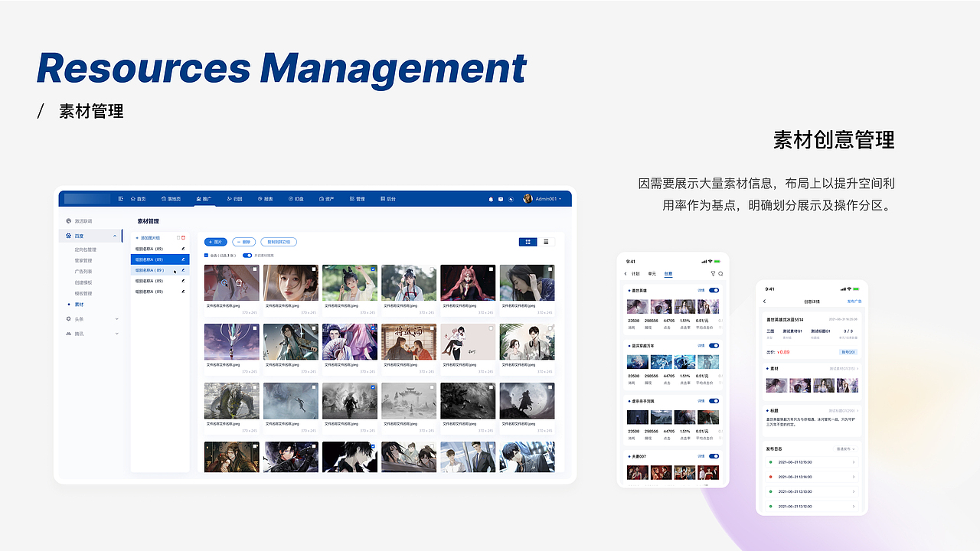Open 归因 in the top navigation
Screen dimensions: 980x551
point(234,199)
